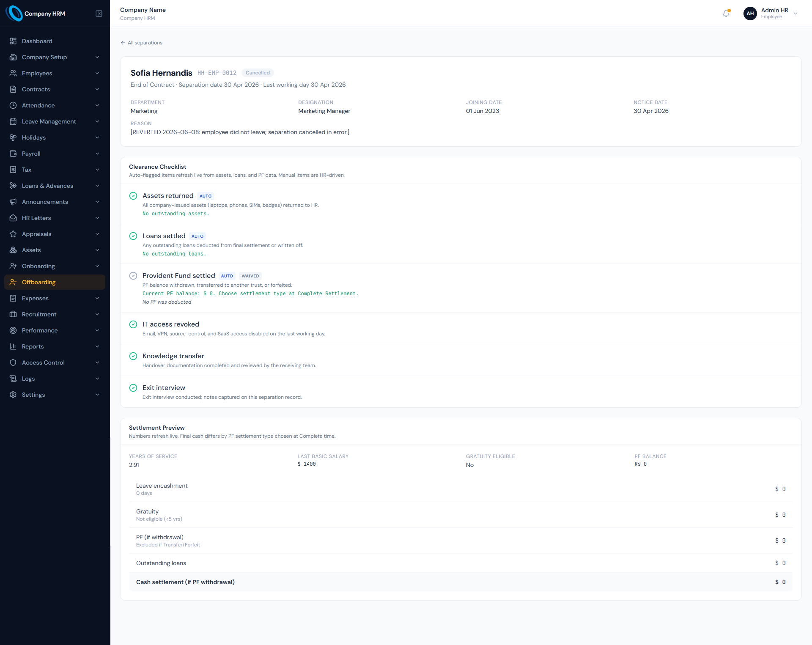Expand Loans & Advances submenu chevron
The image size is (812, 645).
tap(97, 186)
